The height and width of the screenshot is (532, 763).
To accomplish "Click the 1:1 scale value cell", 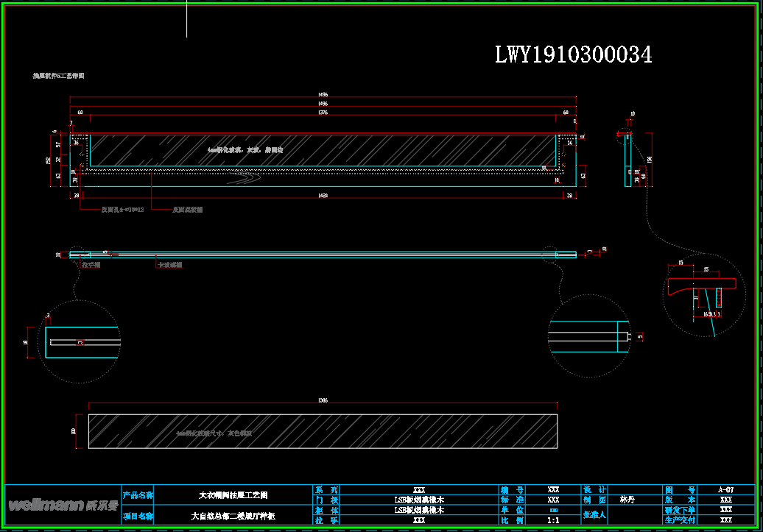I will [x=554, y=520].
